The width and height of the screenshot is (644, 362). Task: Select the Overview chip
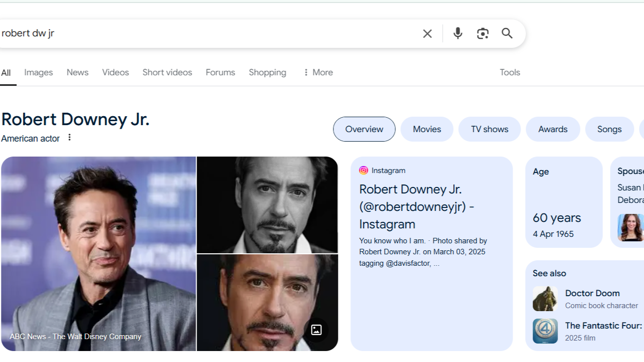coord(364,129)
